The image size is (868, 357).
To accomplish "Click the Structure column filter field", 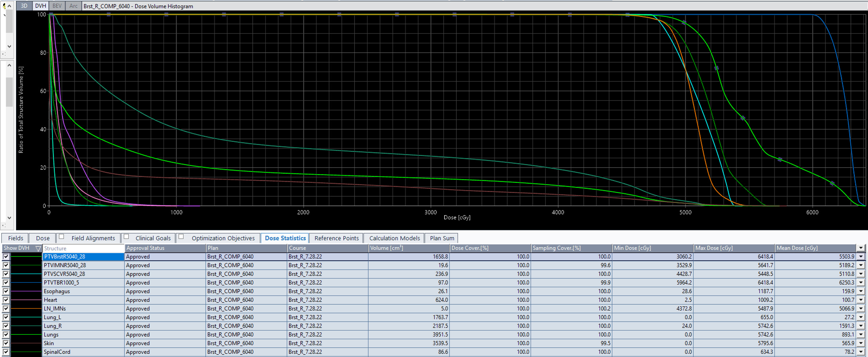I will (x=83, y=248).
